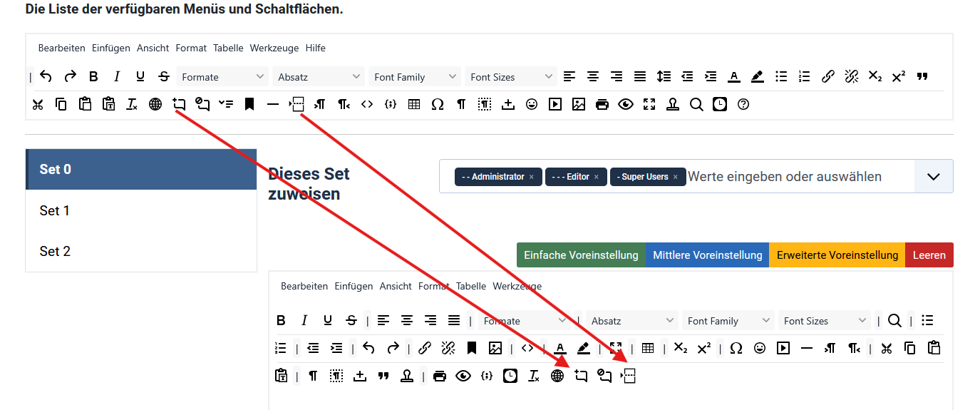Click the help question mark icon in the top toolbar
Viewport: 980px width, 410px height.
click(743, 104)
